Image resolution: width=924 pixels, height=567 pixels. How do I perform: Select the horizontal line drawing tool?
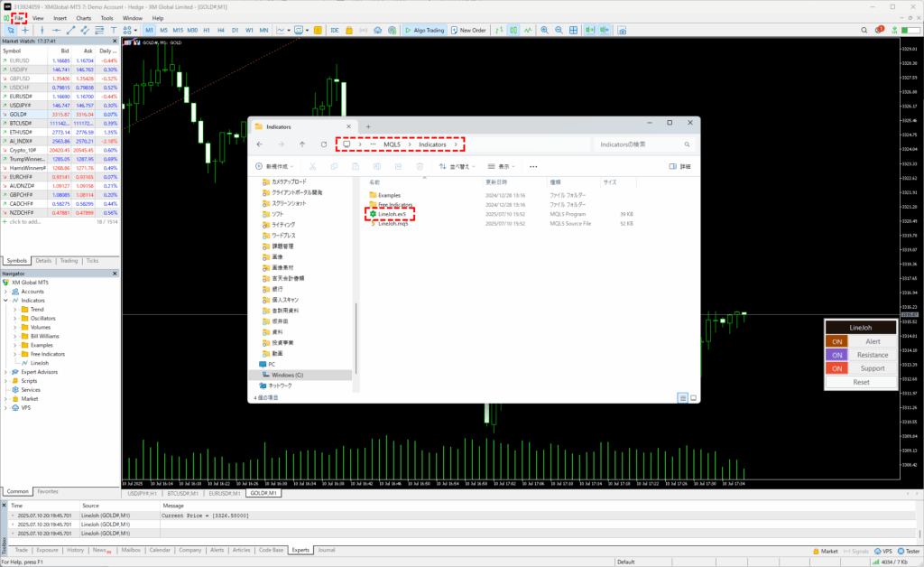(57, 30)
